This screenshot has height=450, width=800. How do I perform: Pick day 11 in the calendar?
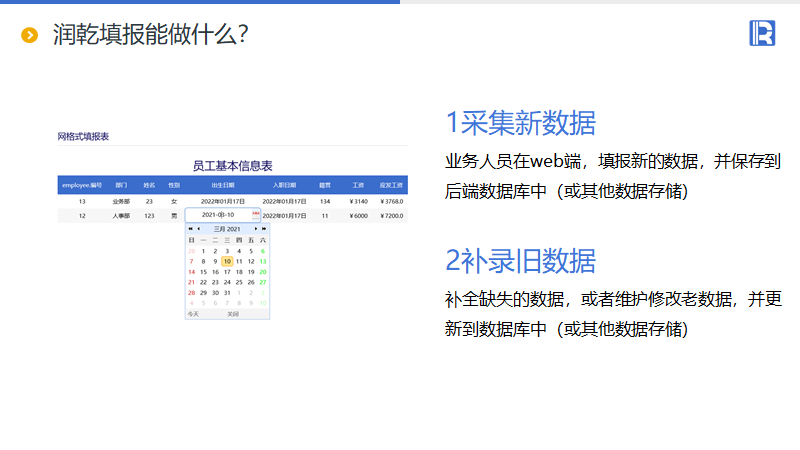(x=239, y=261)
